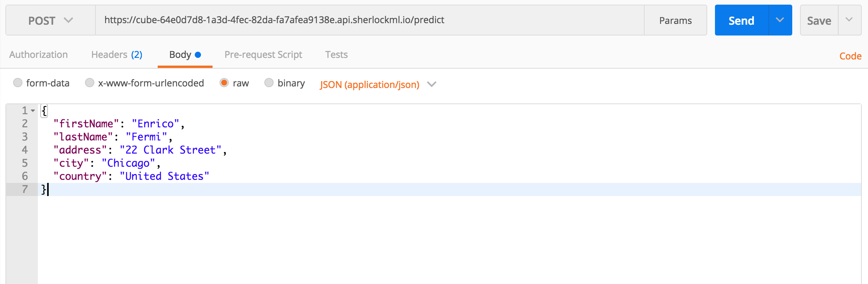Click the Params button

point(675,20)
